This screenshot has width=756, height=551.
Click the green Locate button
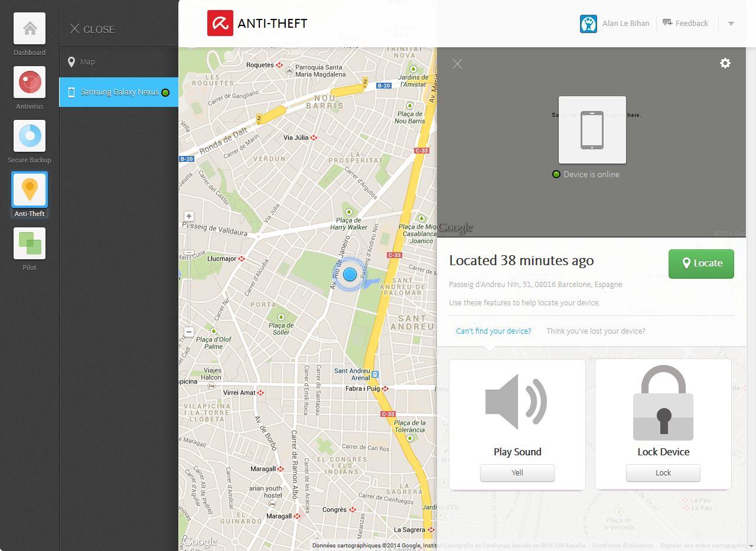pyautogui.click(x=701, y=263)
